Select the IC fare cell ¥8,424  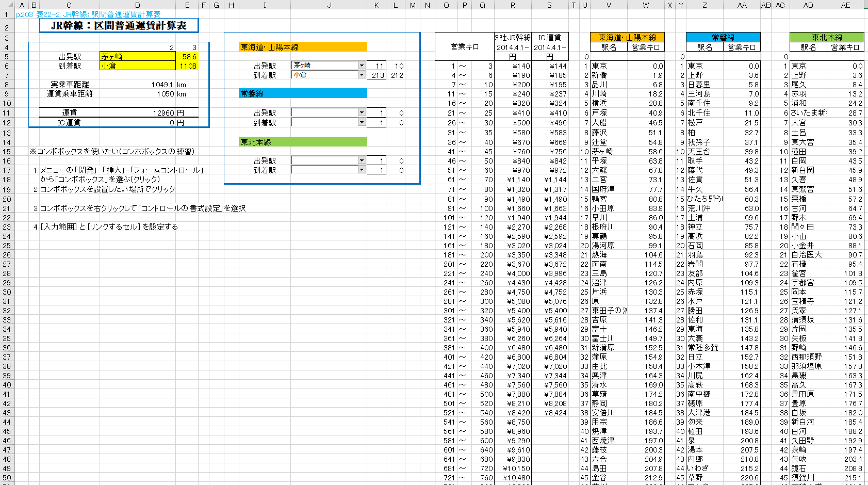pyautogui.click(x=550, y=413)
